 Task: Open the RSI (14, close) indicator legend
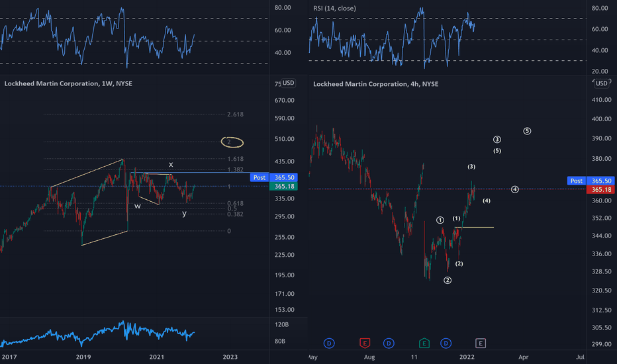point(334,8)
